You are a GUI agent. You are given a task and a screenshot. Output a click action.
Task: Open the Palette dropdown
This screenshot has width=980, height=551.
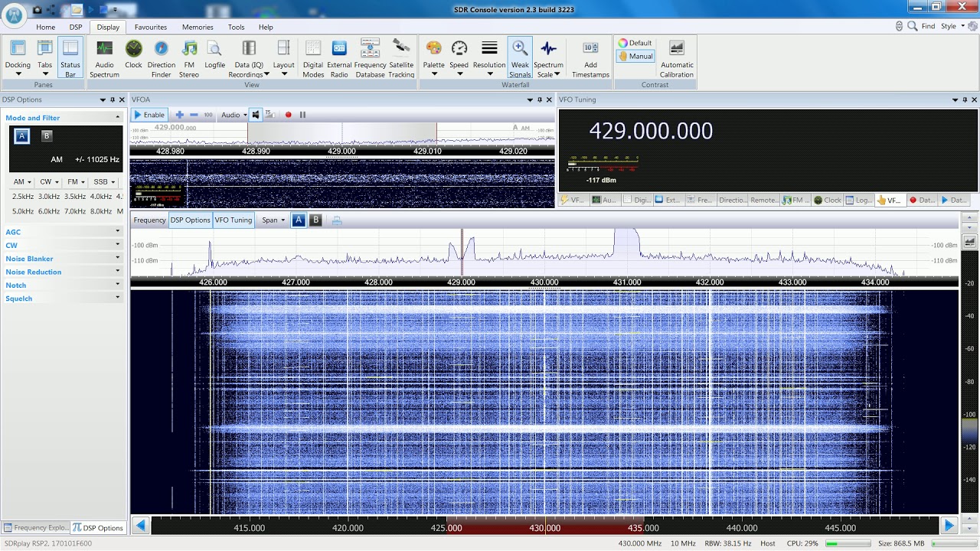pos(433,57)
